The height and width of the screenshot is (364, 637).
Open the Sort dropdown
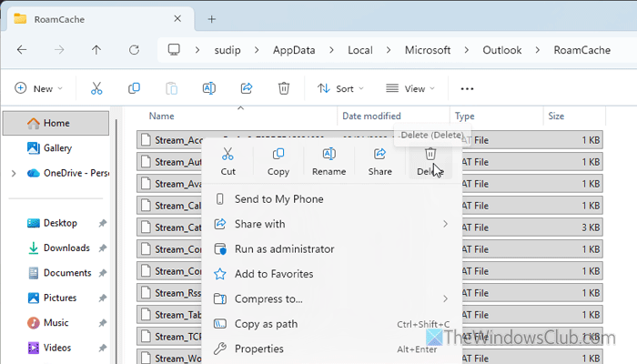pos(340,88)
